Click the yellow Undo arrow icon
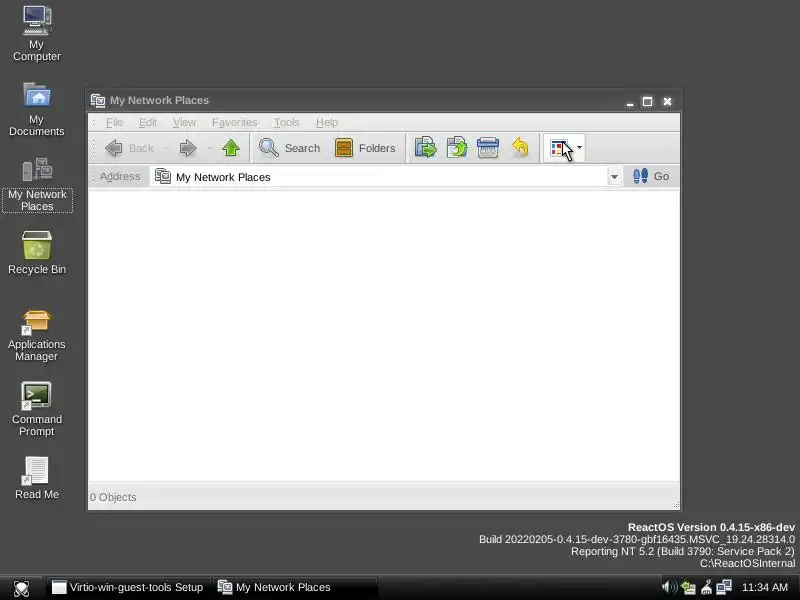 [x=520, y=148]
